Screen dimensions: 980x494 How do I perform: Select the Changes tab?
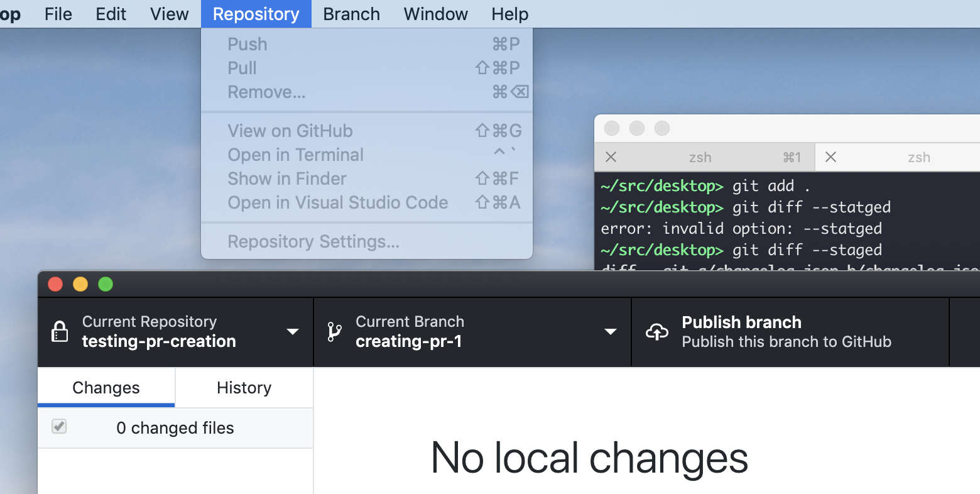pyautogui.click(x=106, y=388)
